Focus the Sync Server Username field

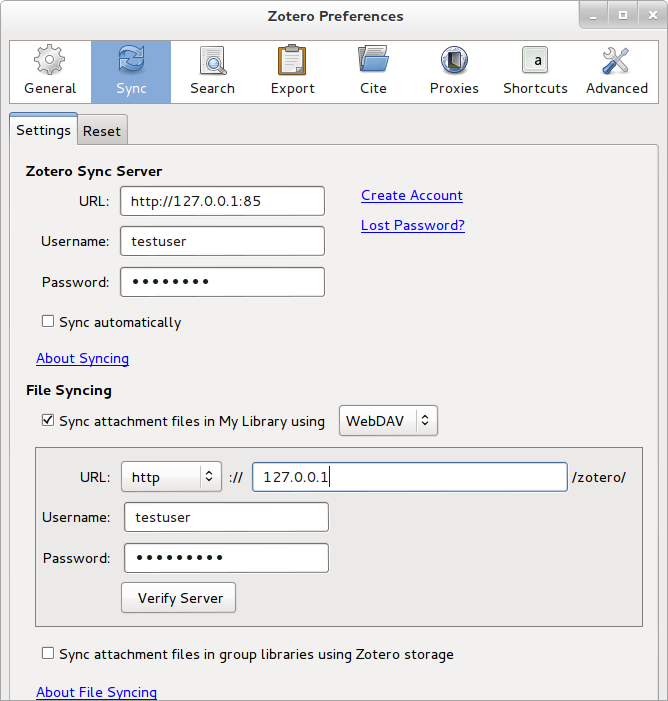pyautogui.click(x=222, y=241)
